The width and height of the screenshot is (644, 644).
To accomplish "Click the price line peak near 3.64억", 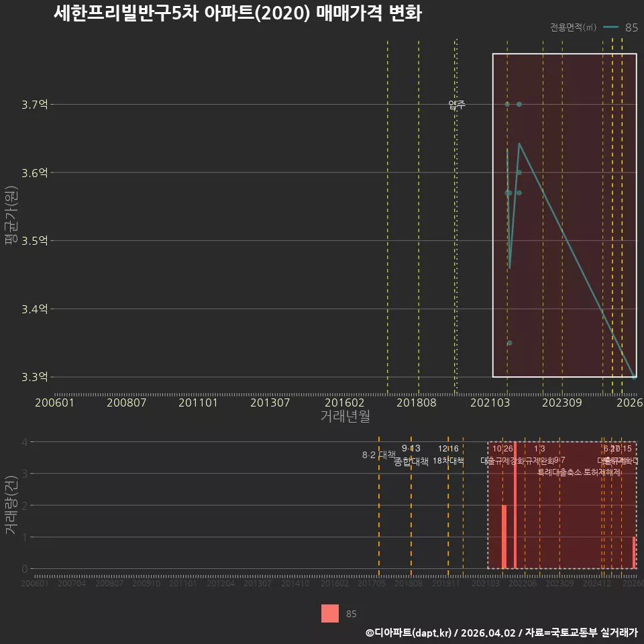I will (x=519, y=144).
